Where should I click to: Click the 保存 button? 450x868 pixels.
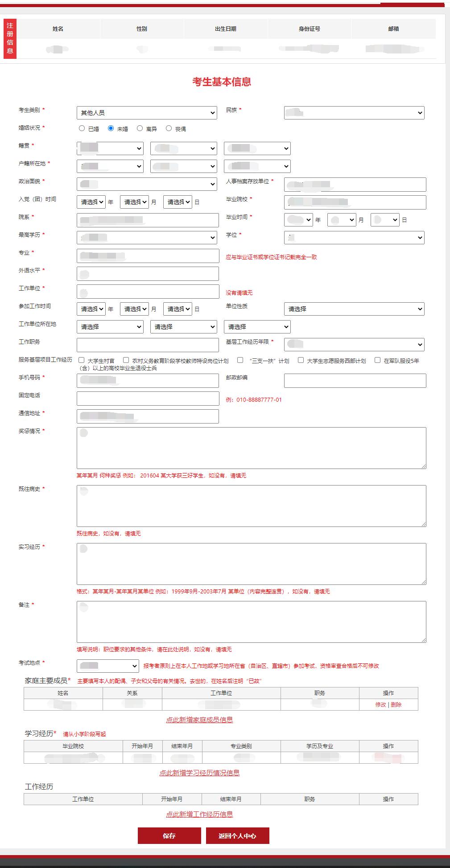click(x=169, y=836)
